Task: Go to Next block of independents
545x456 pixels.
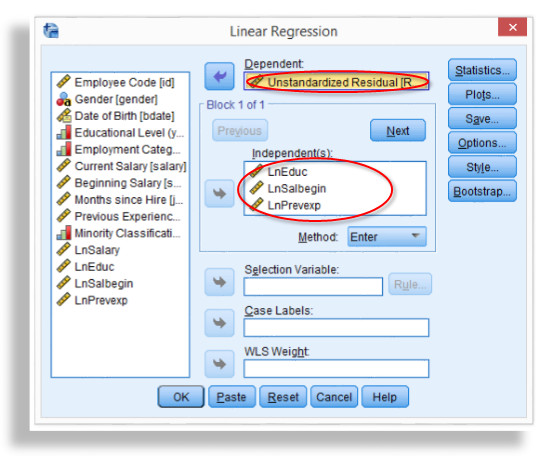Action: tap(398, 131)
